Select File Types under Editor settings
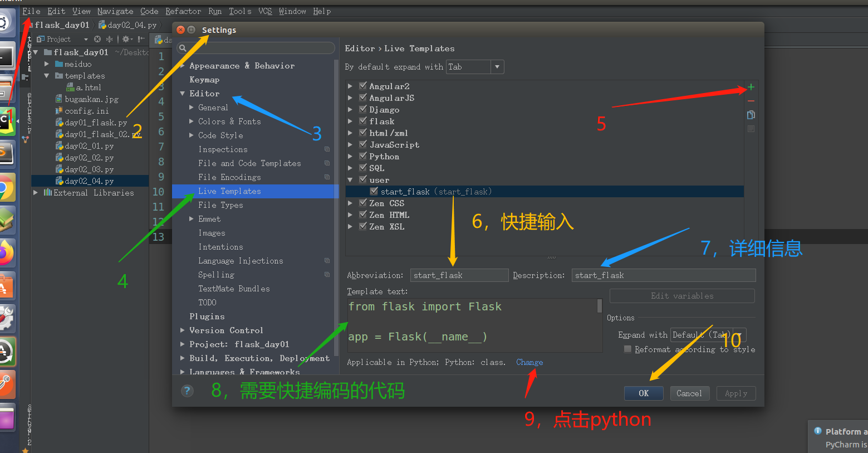The height and width of the screenshot is (453, 868). 220,205
